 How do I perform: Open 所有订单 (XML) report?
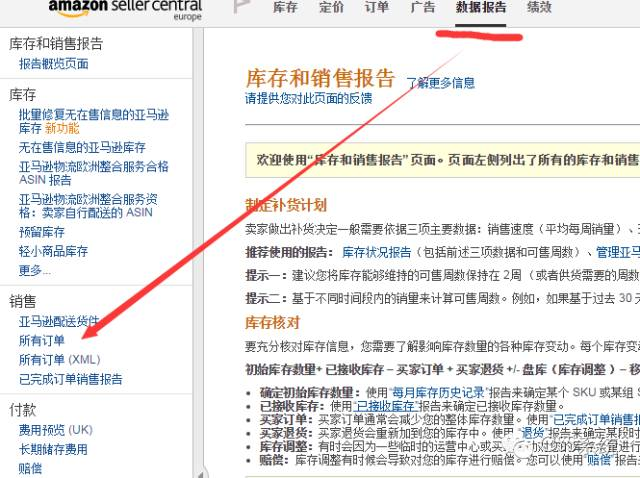[x=60, y=360]
